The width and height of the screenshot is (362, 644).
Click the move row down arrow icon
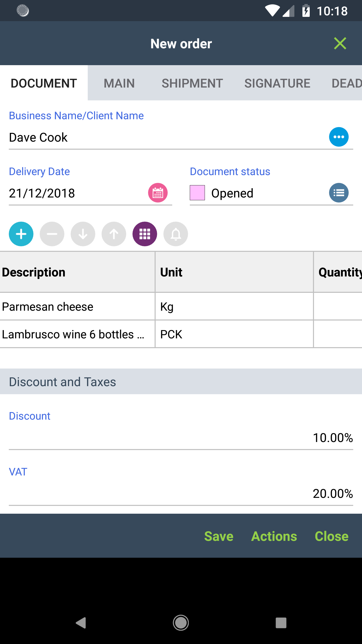click(83, 234)
